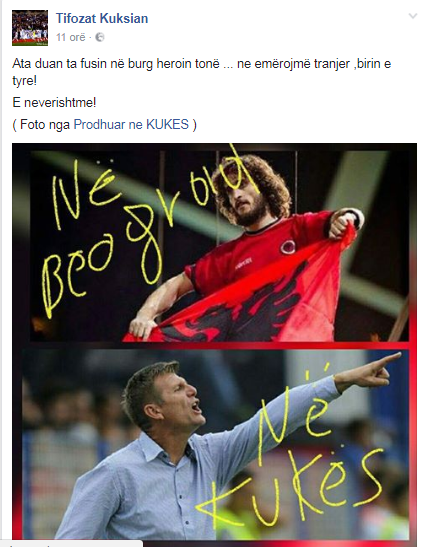The width and height of the screenshot is (422, 547).
Task: Click the E neverishtme! text line
Action: pyautogui.click(x=54, y=103)
